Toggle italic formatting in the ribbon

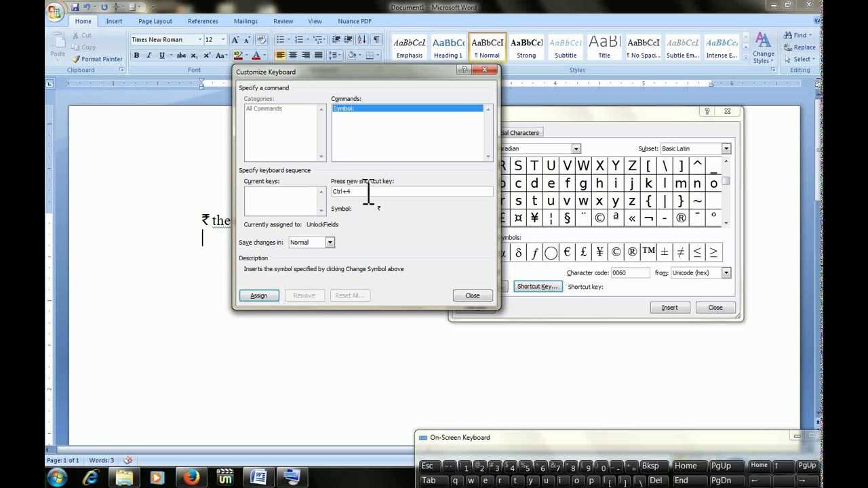[x=149, y=56]
